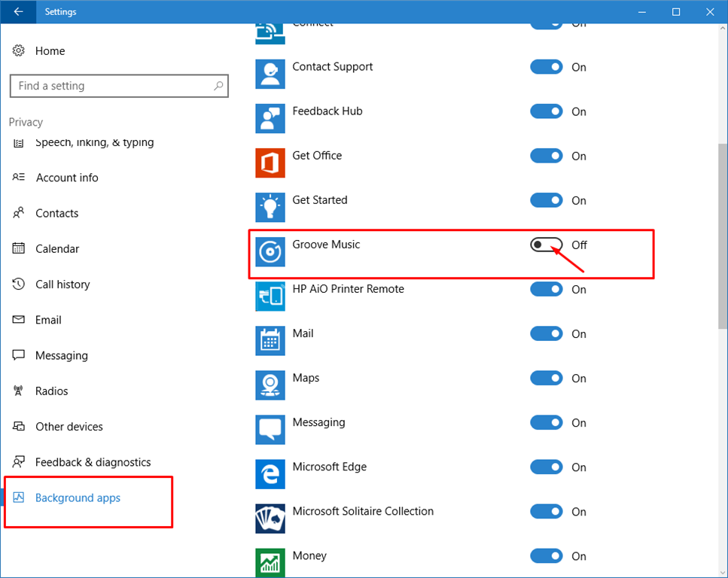This screenshot has height=578, width=728.
Task: Click the Find a setting search box
Action: (113, 86)
